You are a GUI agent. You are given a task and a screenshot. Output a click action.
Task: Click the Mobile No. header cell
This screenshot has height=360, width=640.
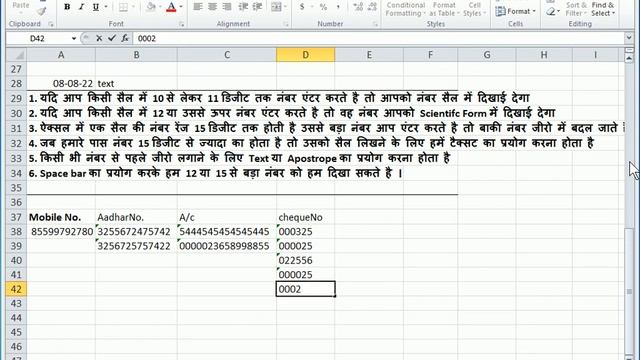pos(61,217)
